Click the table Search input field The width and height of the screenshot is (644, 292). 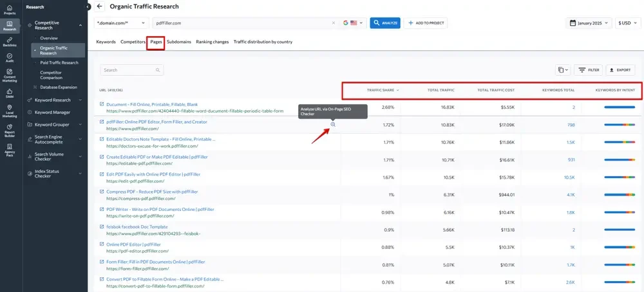pyautogui.click(x=131, y=70)
